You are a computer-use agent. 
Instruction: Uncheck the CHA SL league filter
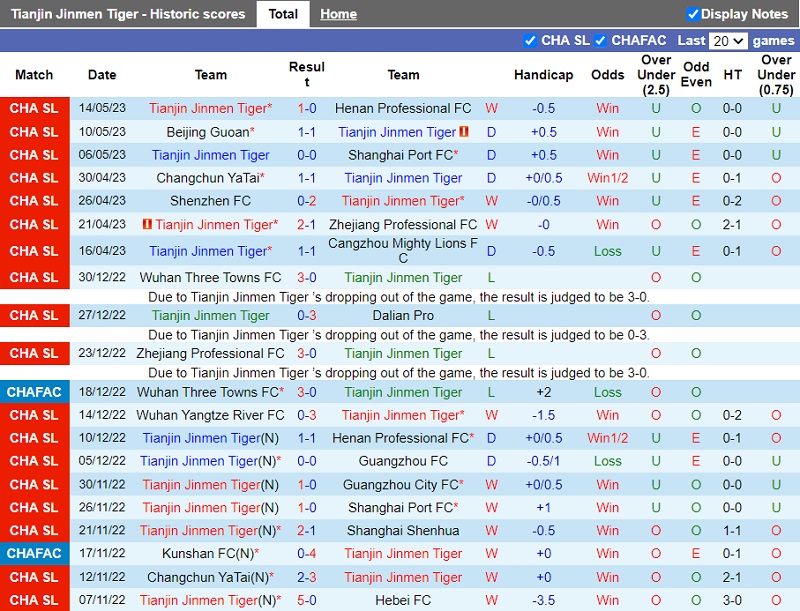(x=530, y=41)
